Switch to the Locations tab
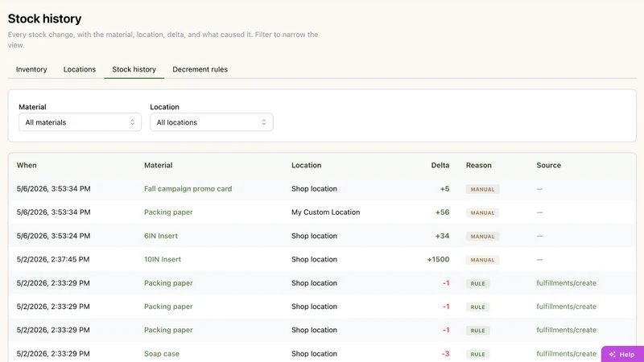 pos(79,69)
